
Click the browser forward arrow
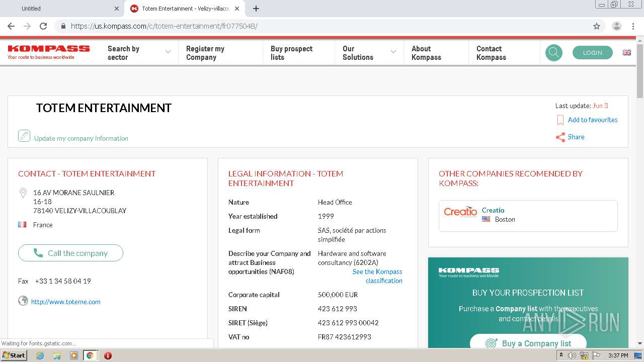(27, 26)
